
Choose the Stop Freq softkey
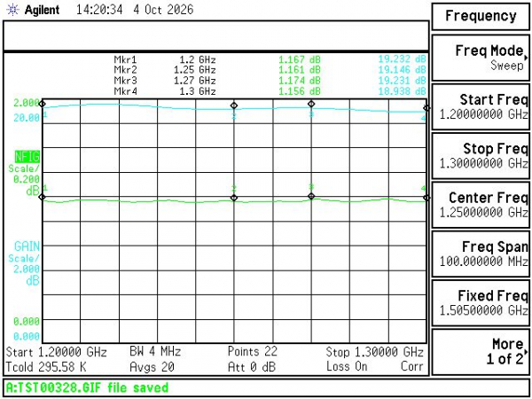coord(481,156)
